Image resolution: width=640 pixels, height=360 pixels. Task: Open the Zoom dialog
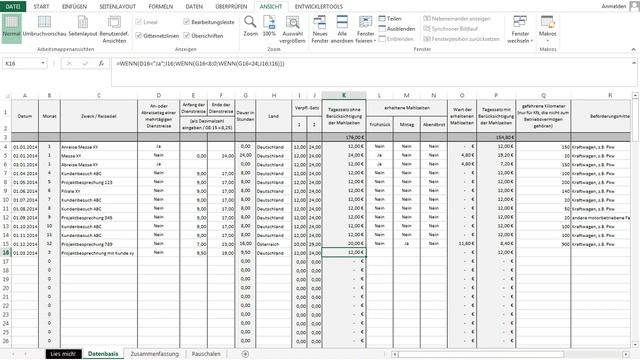pos(250,26)
